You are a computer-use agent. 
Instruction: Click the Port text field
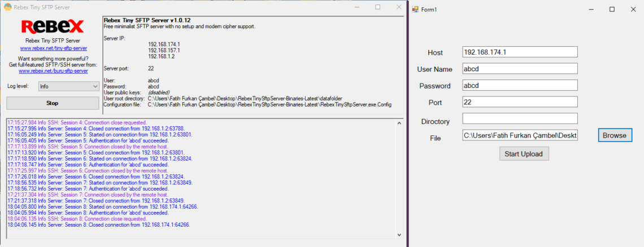click(520, 102)
